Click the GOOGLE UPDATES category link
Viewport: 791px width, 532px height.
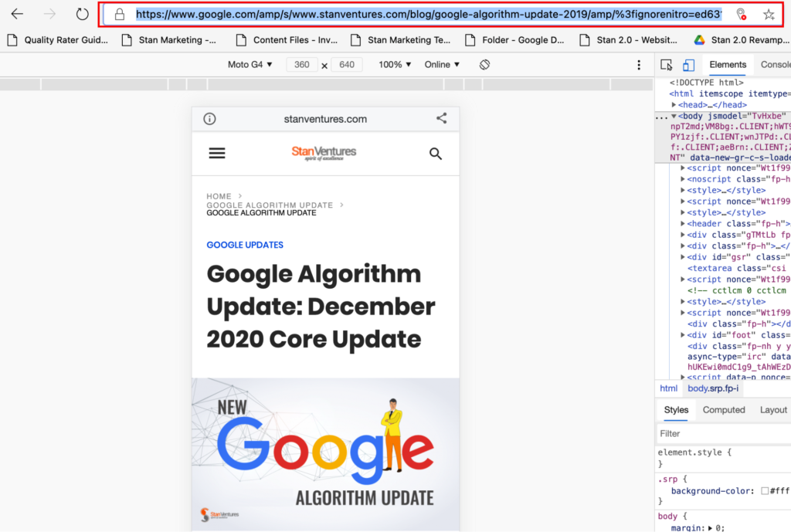pos(245,245)
